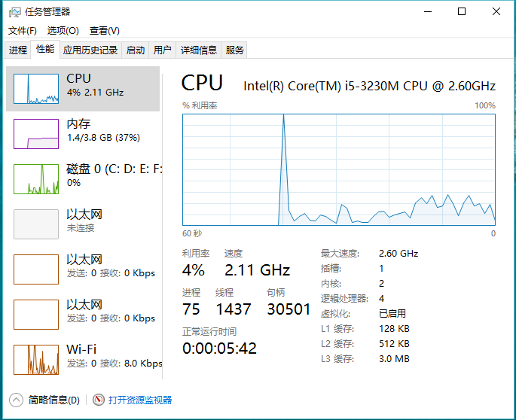Viewport: 516px width, 420px height.
Task: Collapse to fewer details with the chevron icon
Action: click(16, 400)
